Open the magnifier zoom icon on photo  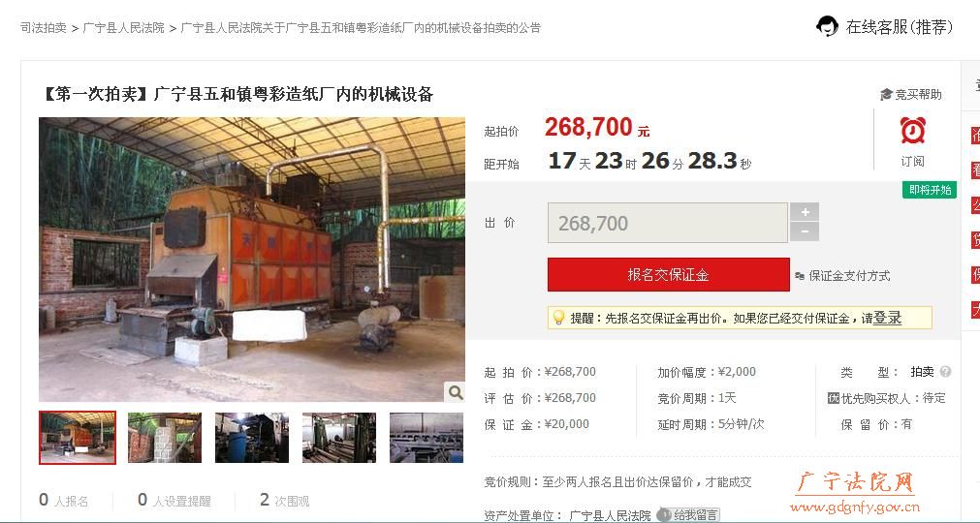456,392
